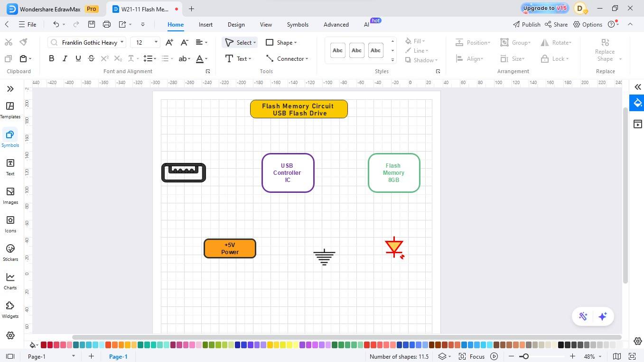Viewport: 644px width, 362px height.
Task: Toggle bold formatting on selected text
Action: click(51, 58)
